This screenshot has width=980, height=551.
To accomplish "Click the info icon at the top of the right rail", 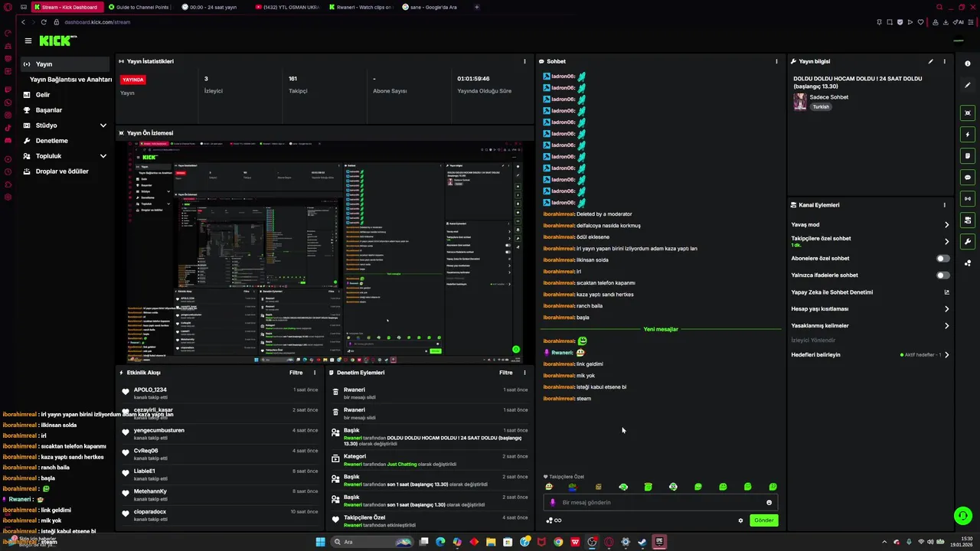I will pyautogui.click(x=968, y=64).
